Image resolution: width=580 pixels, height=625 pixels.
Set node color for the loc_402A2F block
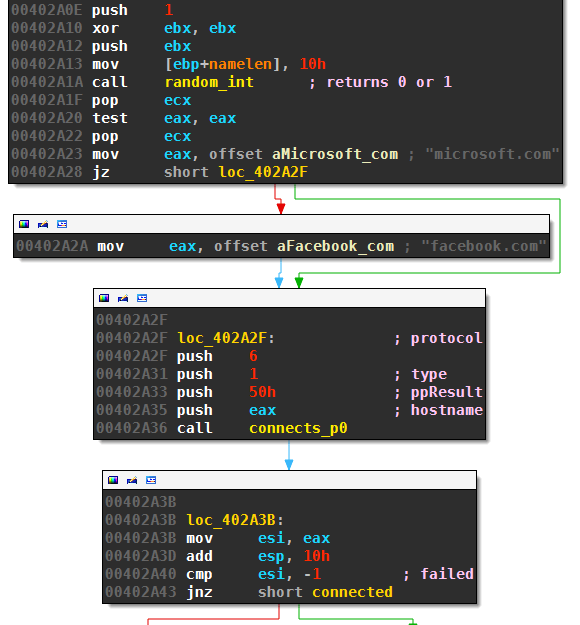104,298
